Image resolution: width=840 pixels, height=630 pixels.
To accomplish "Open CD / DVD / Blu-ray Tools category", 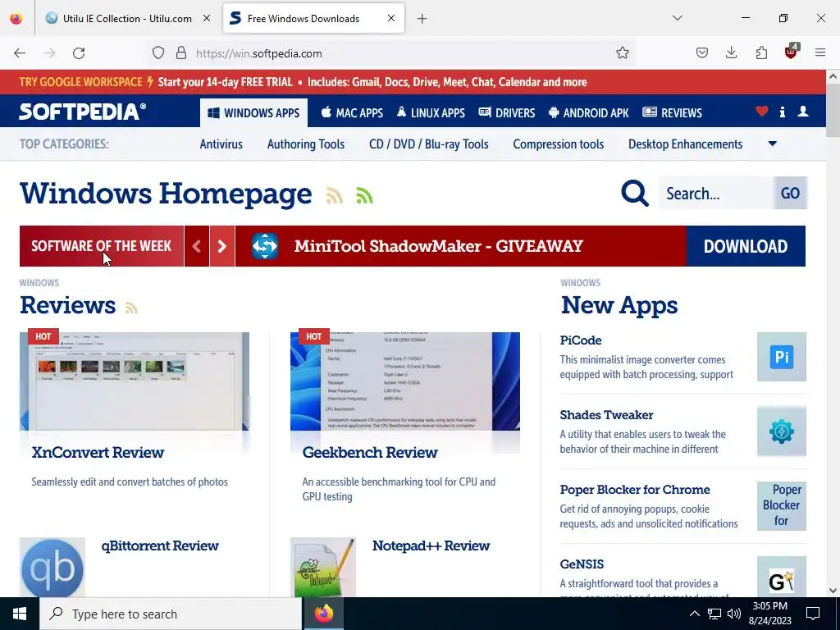I will coord(428,144).
